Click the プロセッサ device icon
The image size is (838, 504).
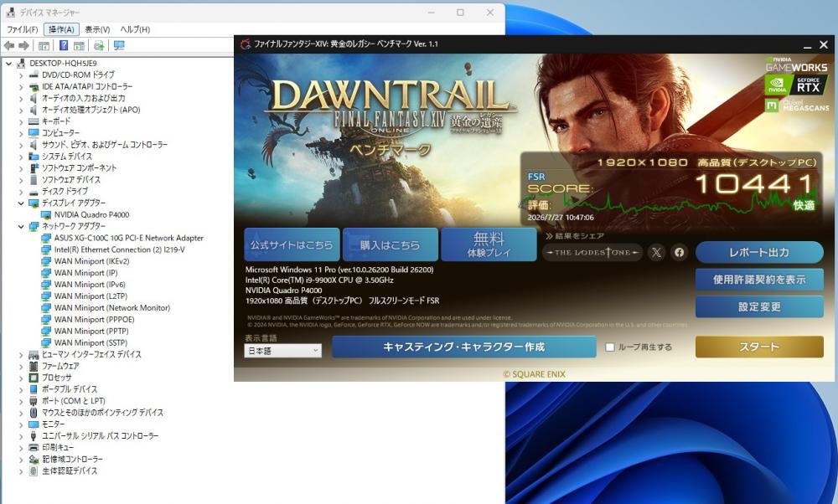click(x=34, y=378)
